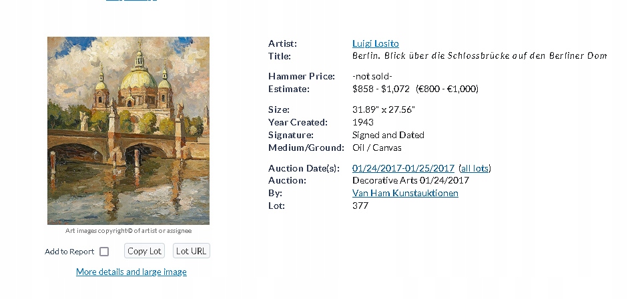This screenshot has width=644, height=299.
Task: Open the all lots link
Action: [x=474, y=168]
